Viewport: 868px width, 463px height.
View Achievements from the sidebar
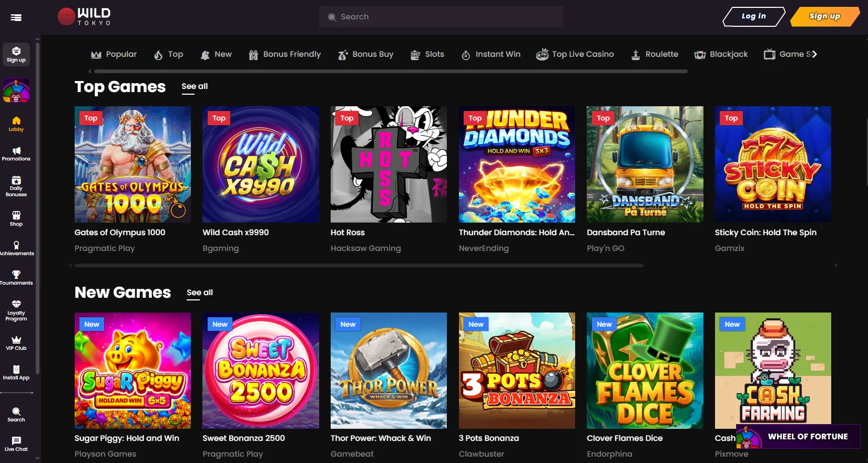(16, 248)
